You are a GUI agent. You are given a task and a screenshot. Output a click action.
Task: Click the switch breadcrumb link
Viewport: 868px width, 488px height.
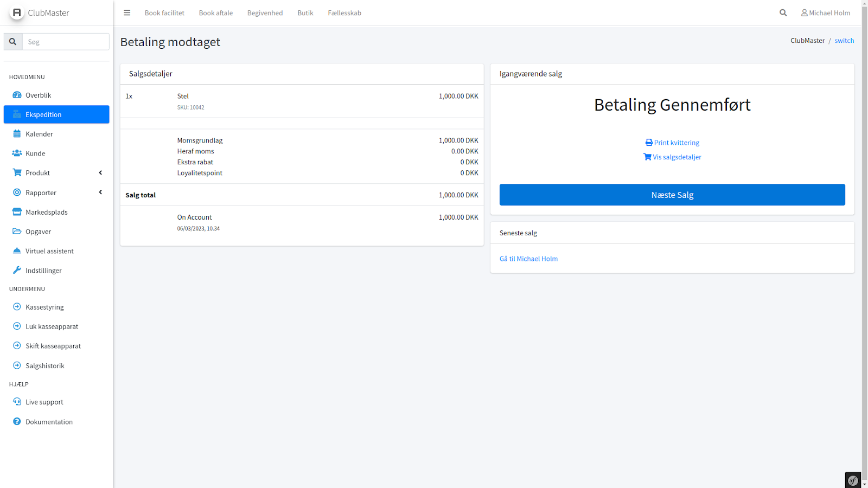(x=844, y=41)
